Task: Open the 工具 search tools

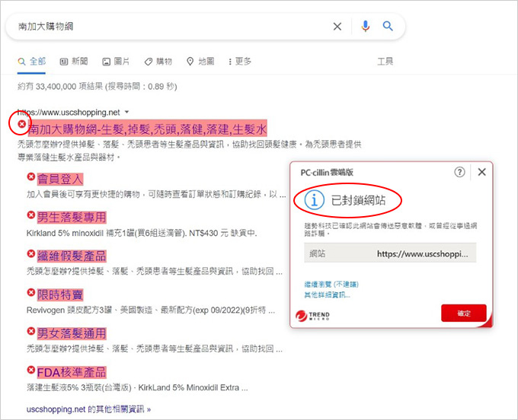Action: coord(385,62)
